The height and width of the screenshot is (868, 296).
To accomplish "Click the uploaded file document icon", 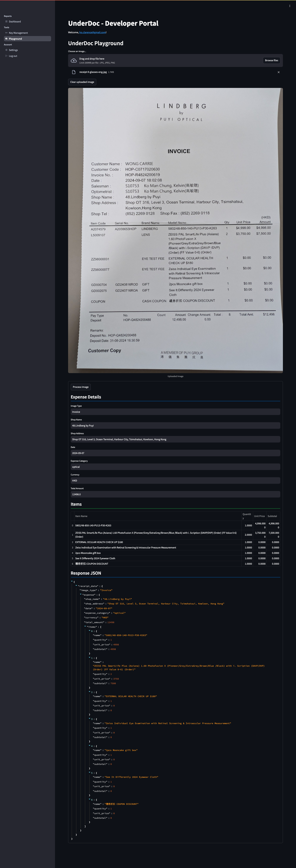I will point(74,72).
